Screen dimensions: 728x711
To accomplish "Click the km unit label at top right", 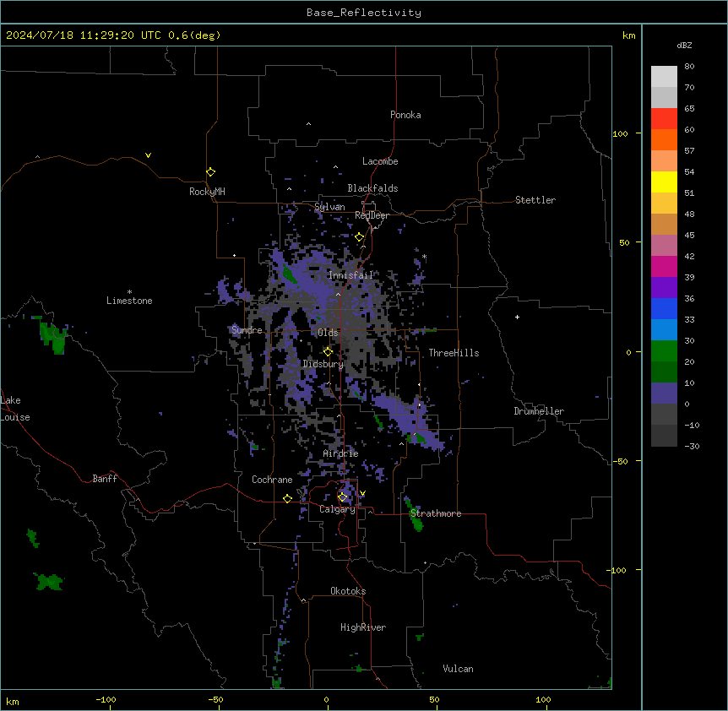I will coord(629,35).
